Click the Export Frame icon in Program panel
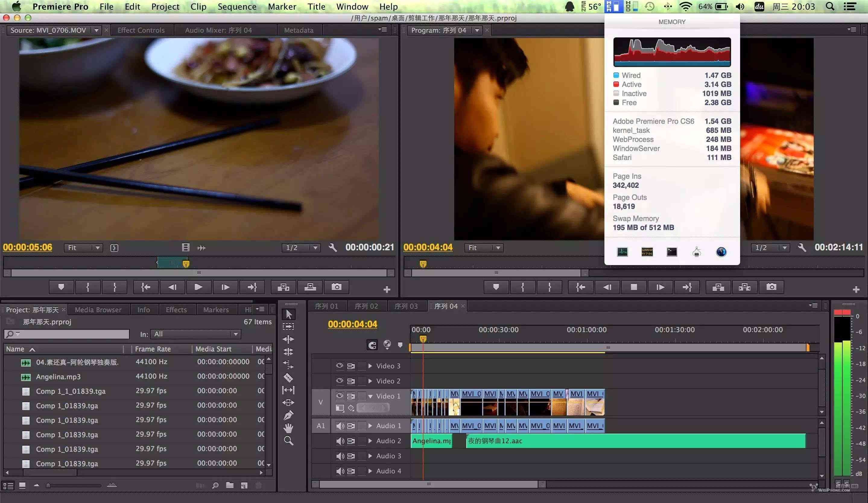 (772, 287)
